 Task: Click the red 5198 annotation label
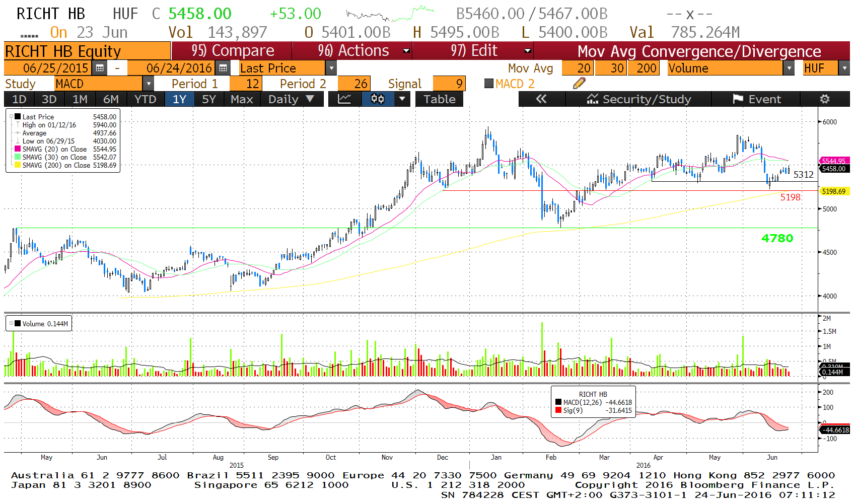pyautogui.click(x=790, y=197)
